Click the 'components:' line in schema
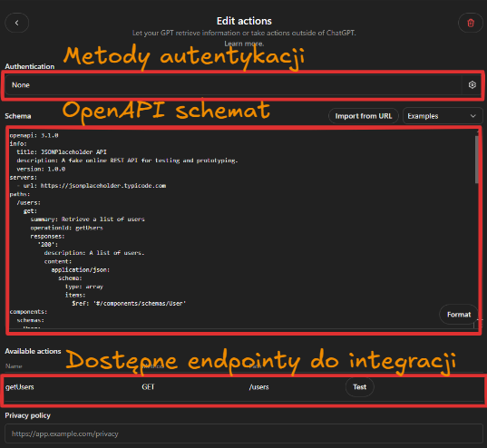487x448 pixels. click(28, 312)
